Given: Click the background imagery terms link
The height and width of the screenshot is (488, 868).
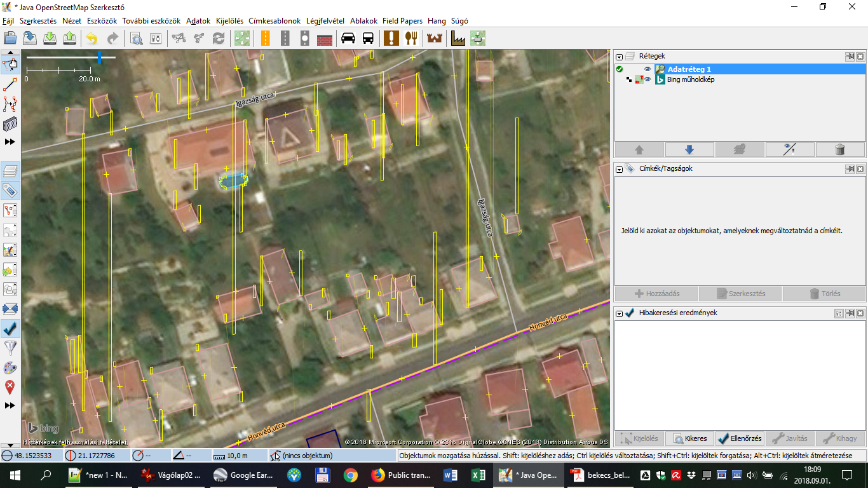Looking at the screenshot, I should click(74, 442).
